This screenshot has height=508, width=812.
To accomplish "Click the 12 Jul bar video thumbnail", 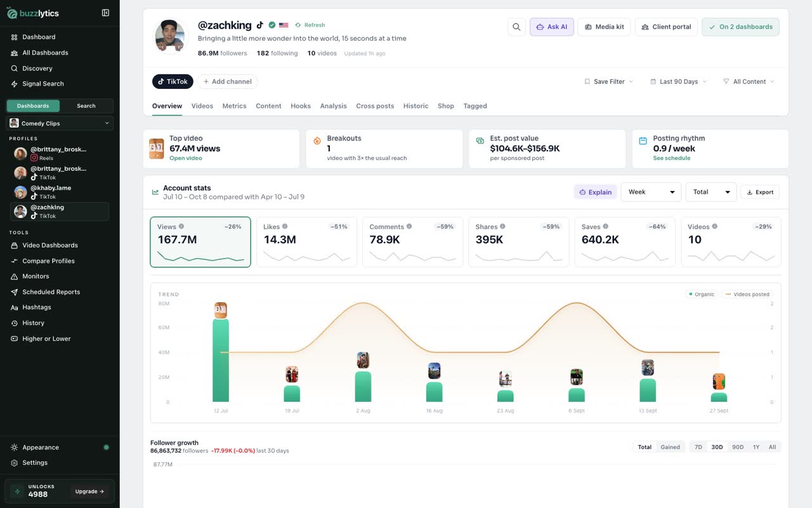I will (x=221, y=311).
